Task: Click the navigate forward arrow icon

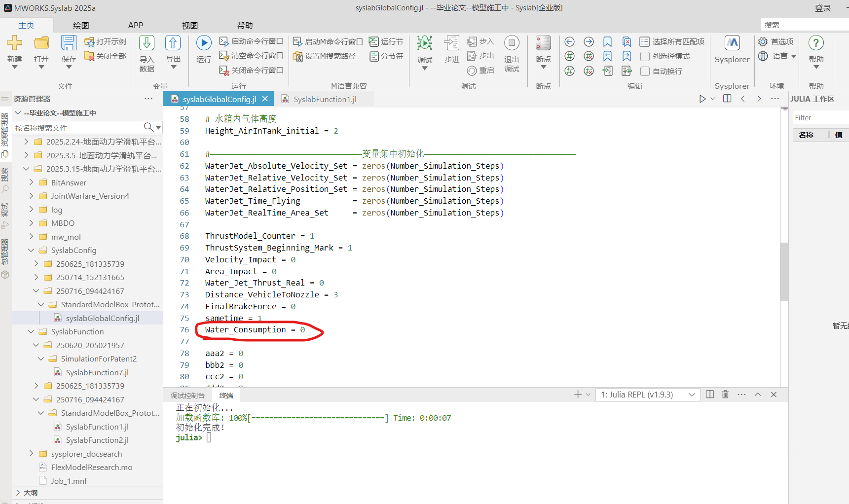Action: pyautogui.click(x=589, y=42)
